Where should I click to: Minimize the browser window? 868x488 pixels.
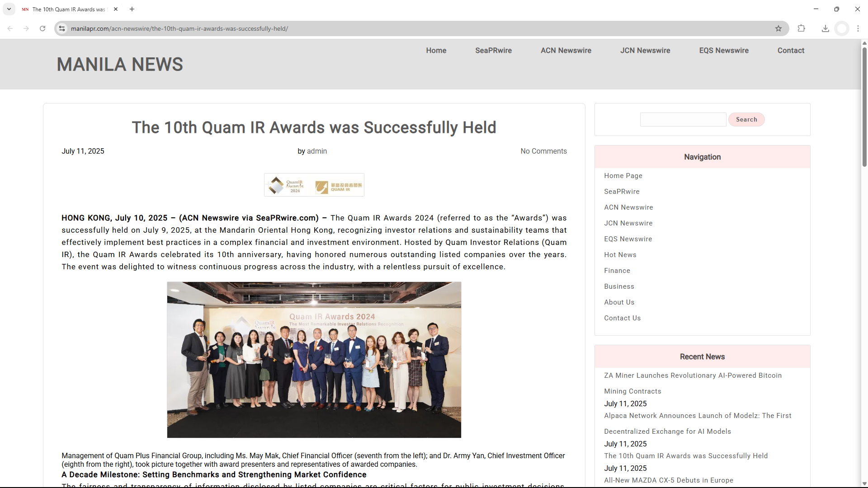pyautogui.click(x=816, y=9)
